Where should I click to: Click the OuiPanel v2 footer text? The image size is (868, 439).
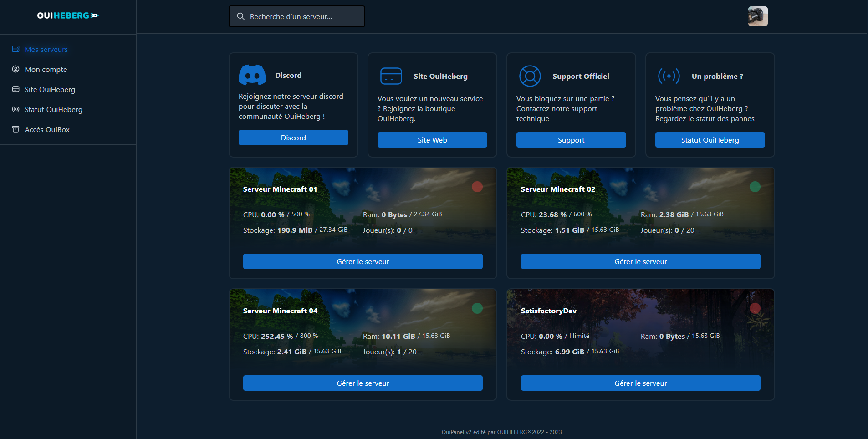501,432
